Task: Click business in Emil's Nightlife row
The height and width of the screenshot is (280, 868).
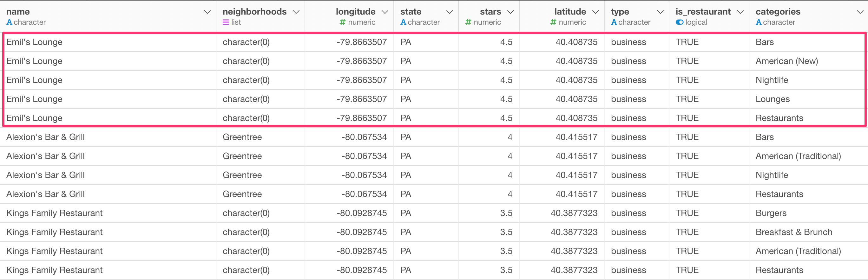Action: click(628, 80)
